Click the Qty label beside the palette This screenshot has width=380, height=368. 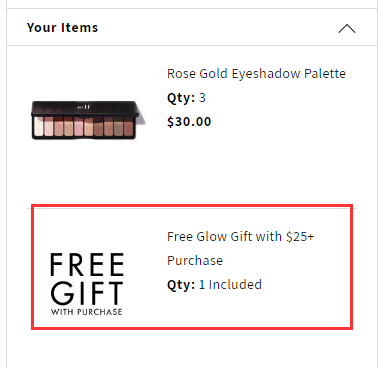(181, 98)
